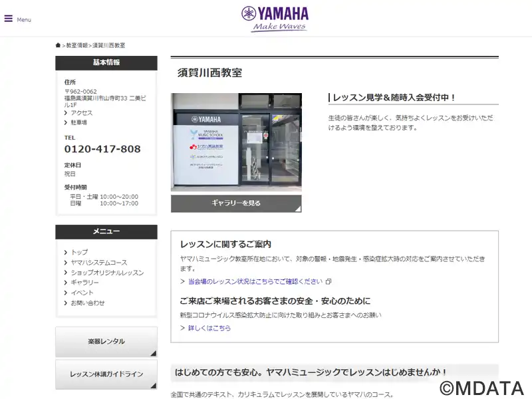Click the ギャラリーを見る button
The width and height of the screenshot is (532, 399).
[236, 203]
